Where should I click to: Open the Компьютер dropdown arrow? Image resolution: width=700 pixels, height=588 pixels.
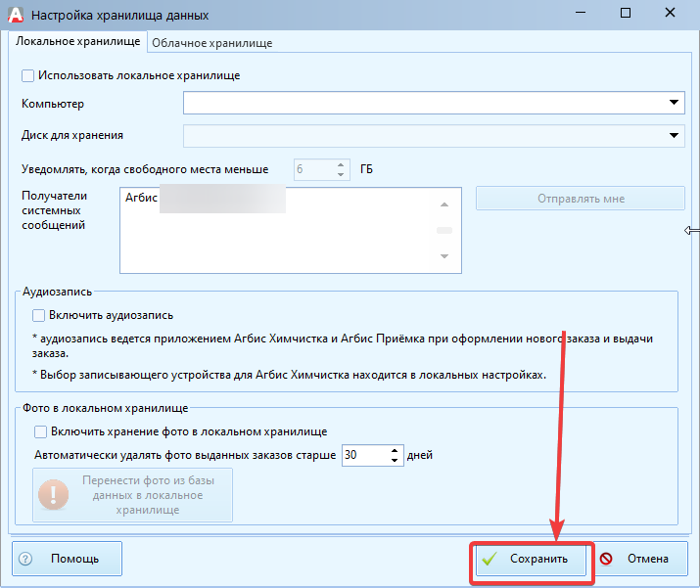point(675,103)
